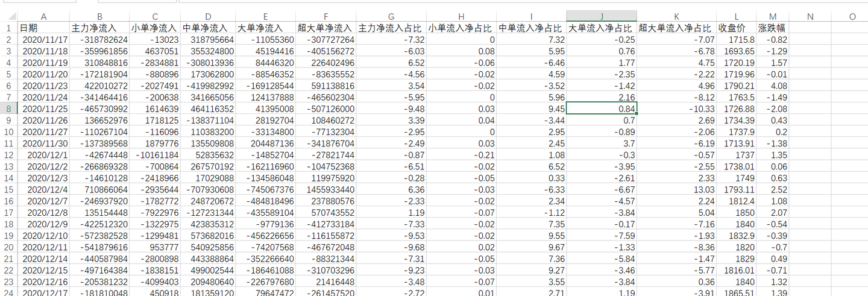
Task: Select column M header
Action: pyautogui.click(x=773, y=16)
